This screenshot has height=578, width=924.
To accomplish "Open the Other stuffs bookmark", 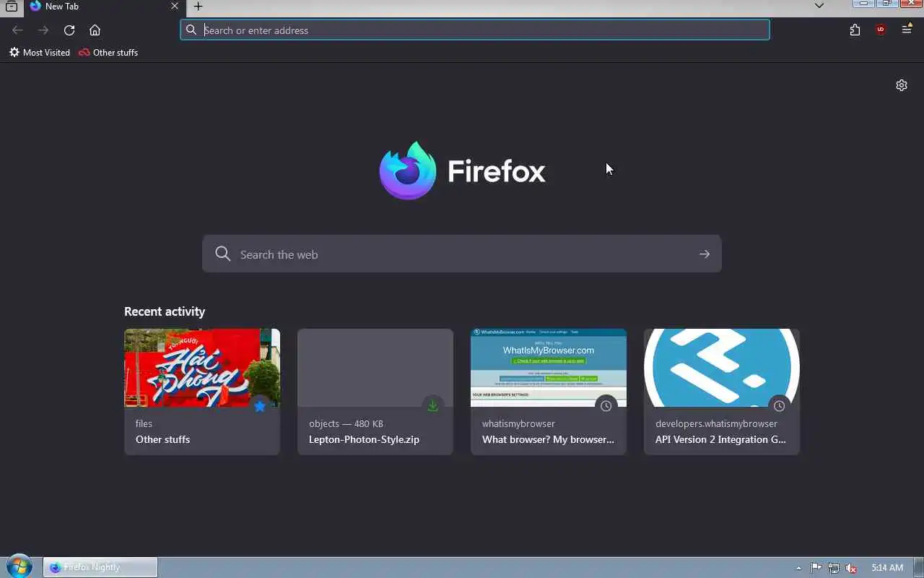I will click(x=108, y=53).
